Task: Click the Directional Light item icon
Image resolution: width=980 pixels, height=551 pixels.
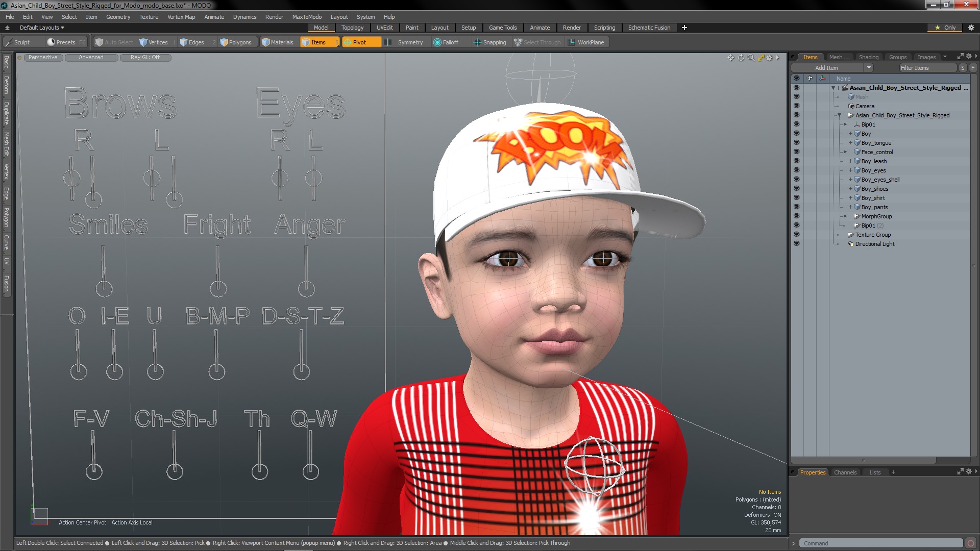Action: point(851,244)
